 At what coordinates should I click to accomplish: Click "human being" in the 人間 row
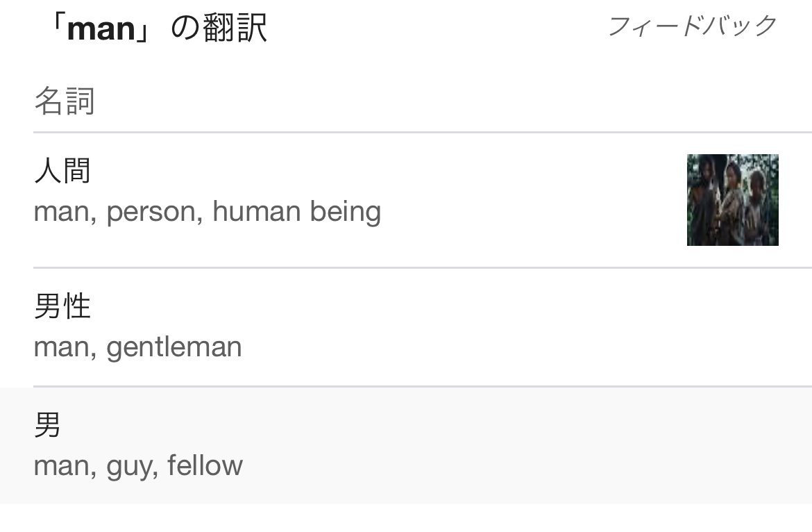297,213
